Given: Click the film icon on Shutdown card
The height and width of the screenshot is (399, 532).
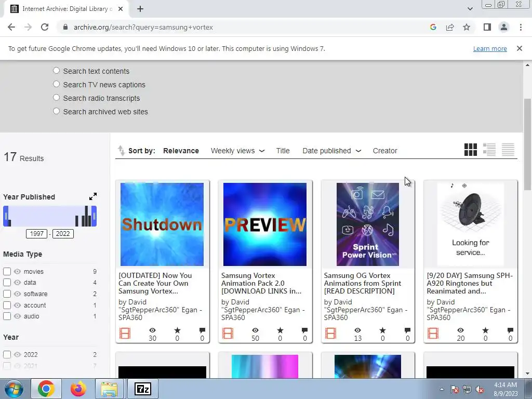Looking at the screenshot, I should click(x=125, y=333).
